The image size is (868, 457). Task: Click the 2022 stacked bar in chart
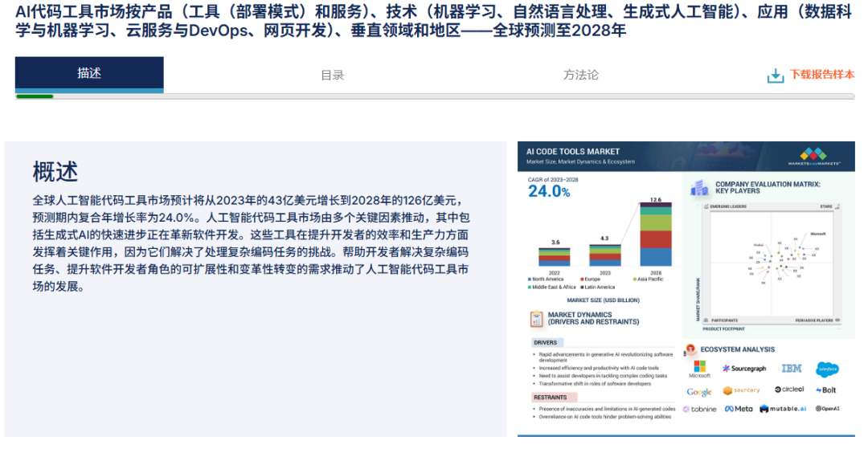(554, 257)
